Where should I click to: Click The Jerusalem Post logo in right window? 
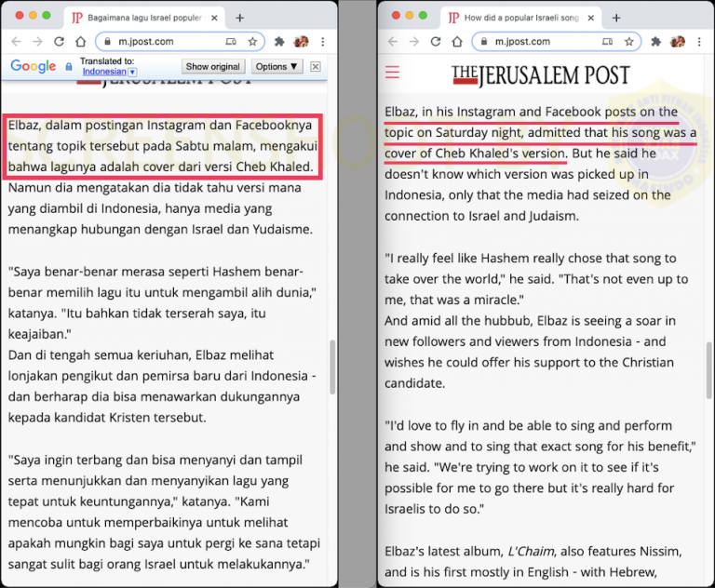(x=540, y=75)
